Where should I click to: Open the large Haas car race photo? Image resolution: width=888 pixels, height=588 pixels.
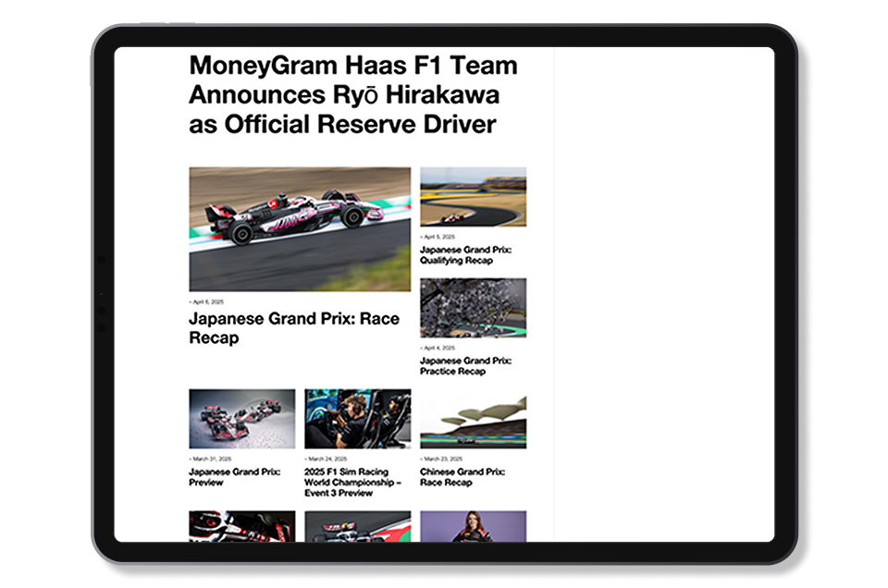[300, 229]
